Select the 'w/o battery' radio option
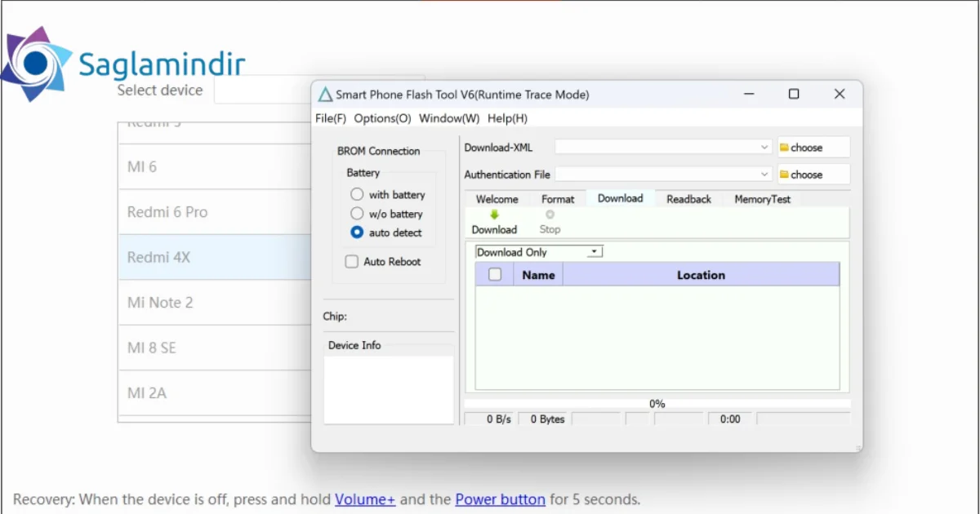 pyautogui.click(x=357, y=213)
